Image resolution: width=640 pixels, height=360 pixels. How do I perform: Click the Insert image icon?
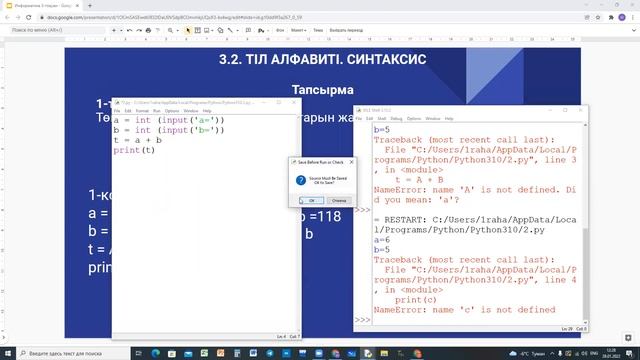[x=207, y=30]
